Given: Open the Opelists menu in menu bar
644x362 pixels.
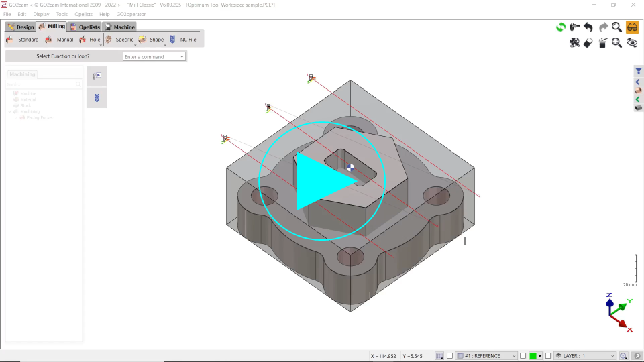Looking at the screenshot, I should 84,14.
